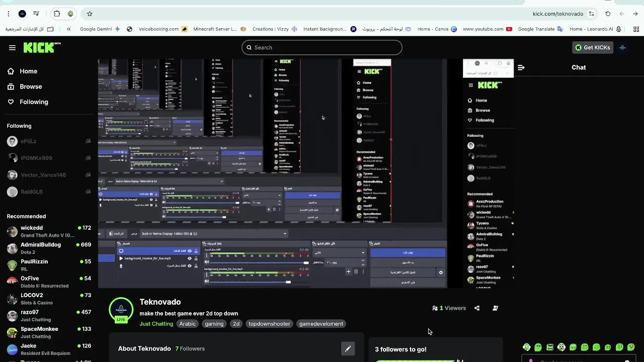Select the topdownshooter tag
This screenshot has height=362, width=644.
coord(269,324)
